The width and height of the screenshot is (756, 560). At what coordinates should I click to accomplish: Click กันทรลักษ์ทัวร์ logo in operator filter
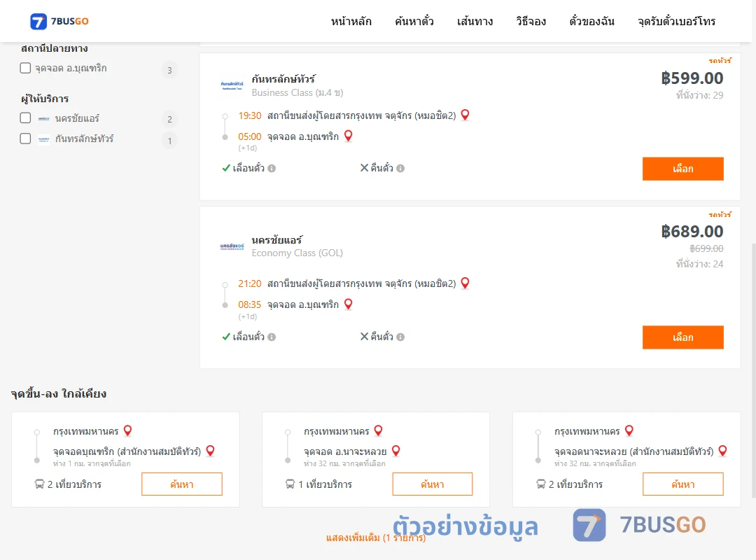pyautogui.click(x=44, y=139)
